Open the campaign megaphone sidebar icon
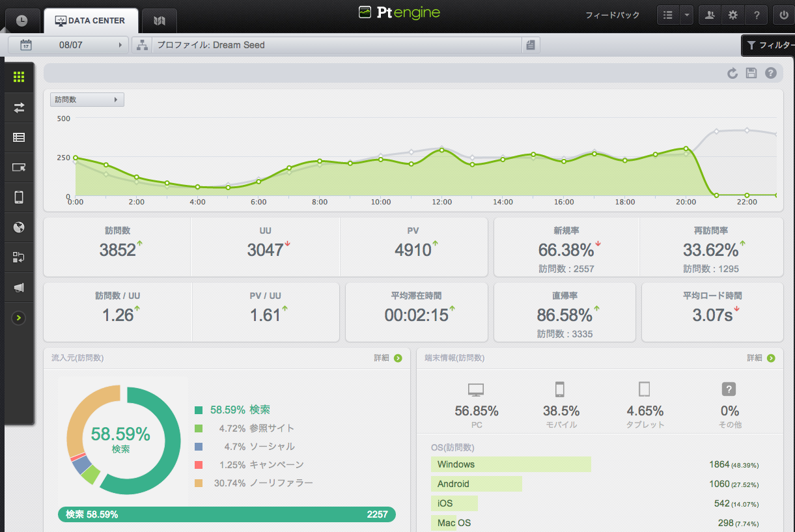 [x=19, y=287]
